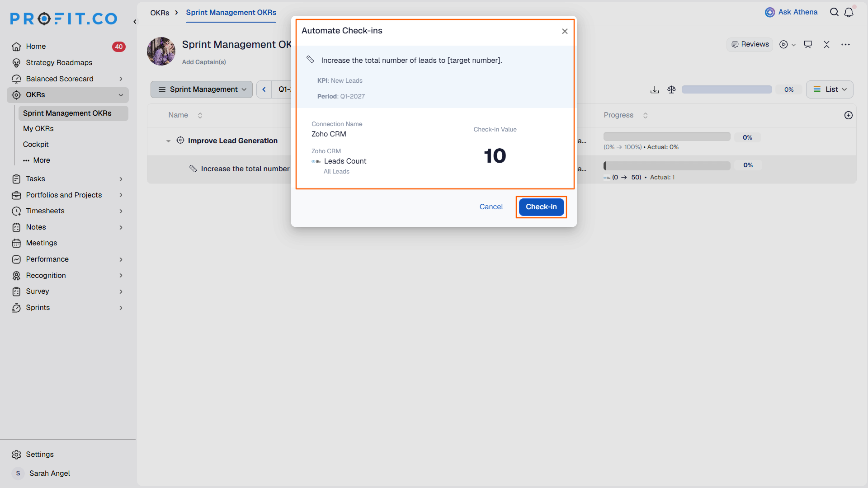Click Add Captain(s) link
The width and height of the screenshot is (868, 488).
tap(204, 62)
